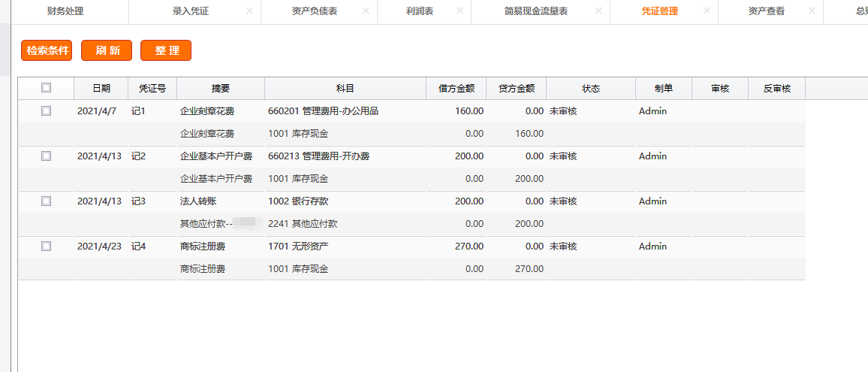Go to the 利润表 tab

tap(419, 11)
